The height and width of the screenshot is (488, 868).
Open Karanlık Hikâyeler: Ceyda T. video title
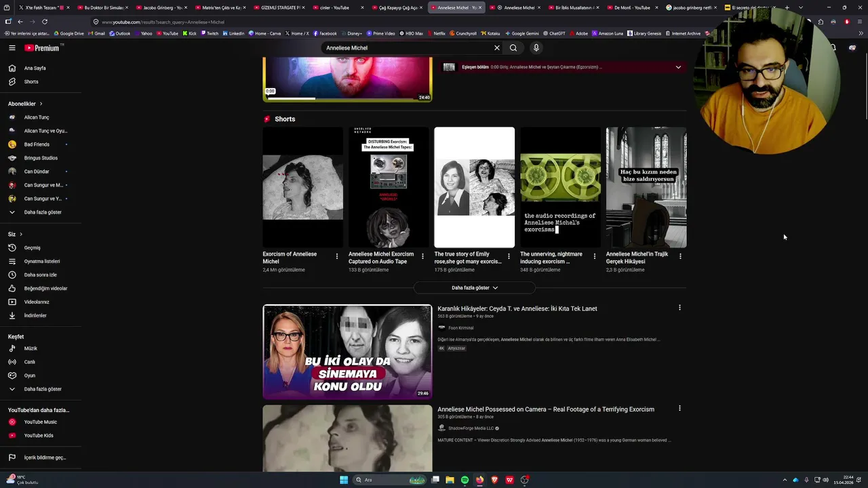coord(517,308)
